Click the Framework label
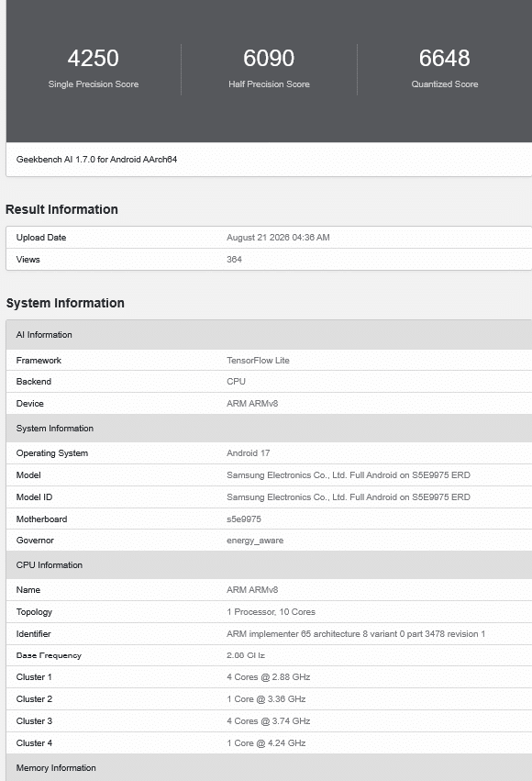 39,360
